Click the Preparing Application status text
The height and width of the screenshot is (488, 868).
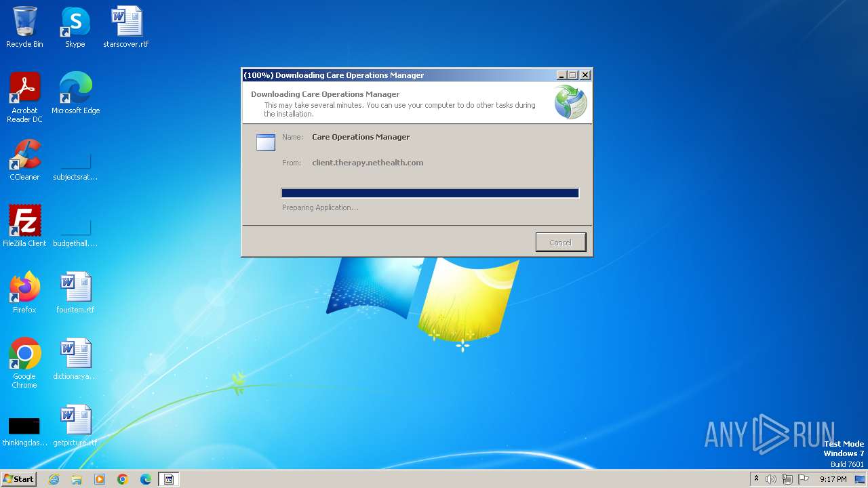[x=320, y=207]
